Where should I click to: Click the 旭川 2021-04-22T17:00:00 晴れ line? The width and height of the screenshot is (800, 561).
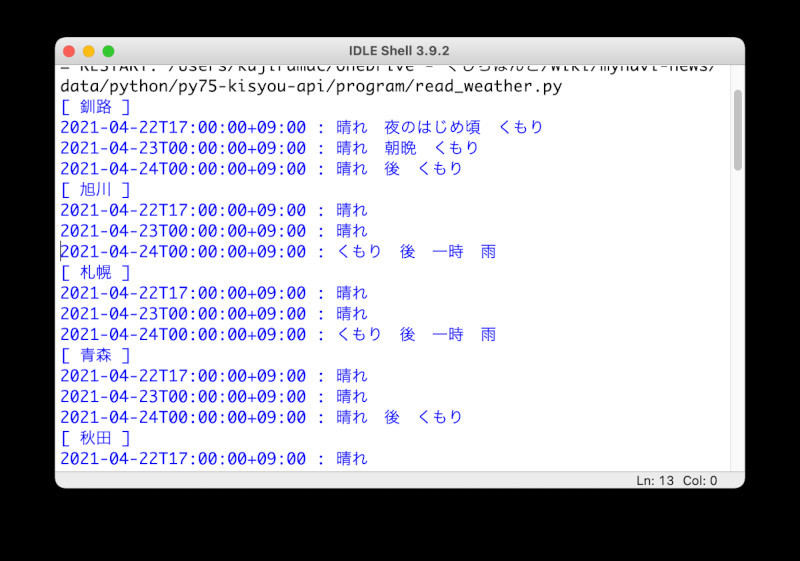coord(214,211)
